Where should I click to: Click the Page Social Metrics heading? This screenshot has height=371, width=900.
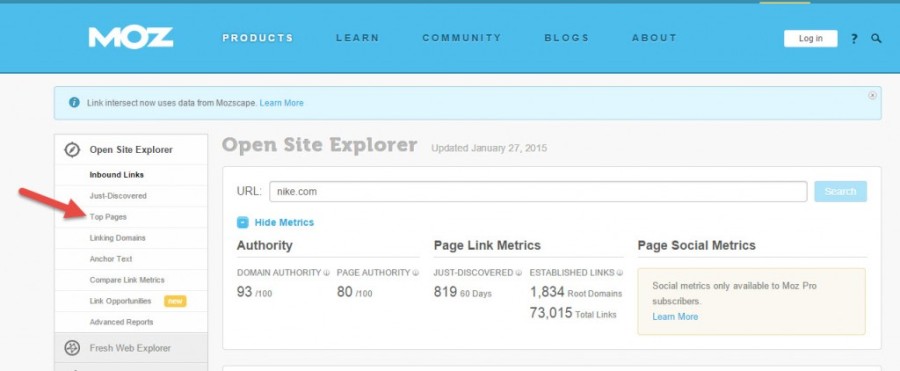click(x=696, y=246)
